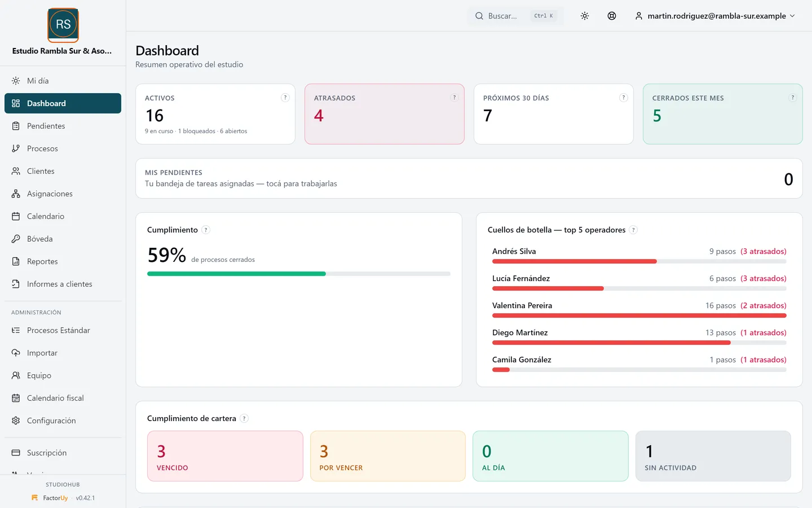Click the Equipo team icon
The image size is (812, 508).
click(16, 375)
